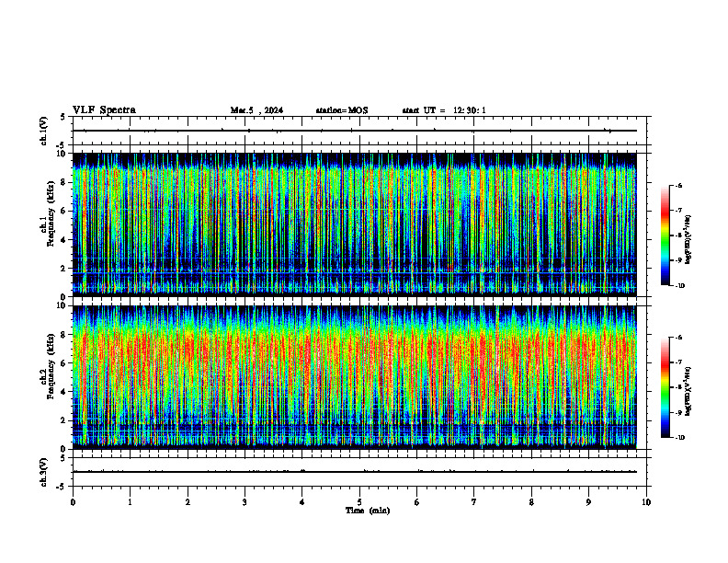
Task: Click the ch.1 voltage waveform trace
Action: [355, 131]
